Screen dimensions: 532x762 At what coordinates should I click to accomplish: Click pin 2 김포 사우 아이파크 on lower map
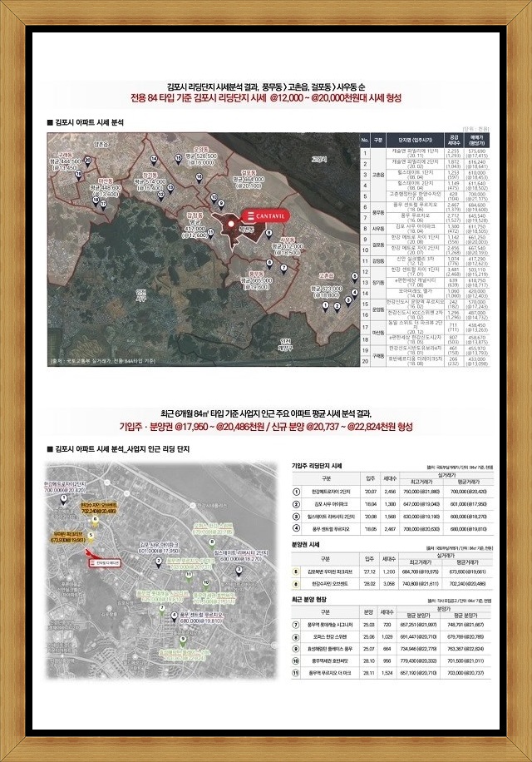(x=159, y=562)
